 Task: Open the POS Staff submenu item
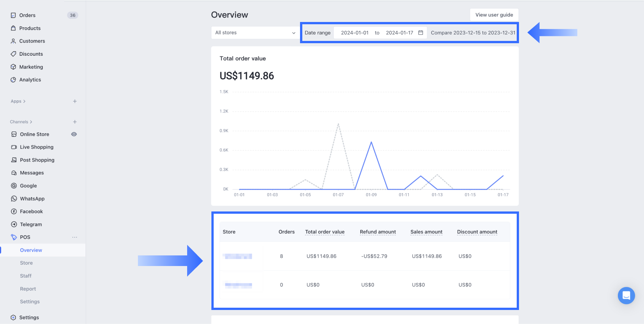(26, 276)
